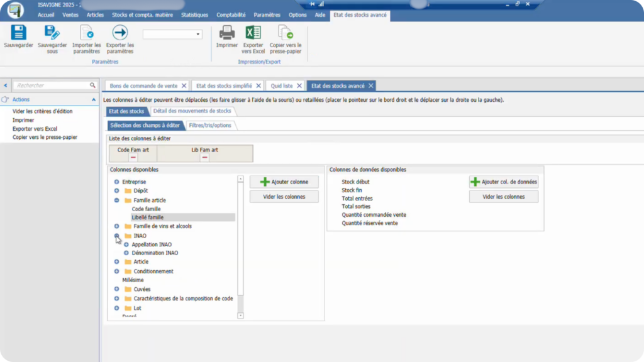Viewport: 644px width, 362px height.
Task: Remove the Lib Fam art column with minus
Action: click(204, 158)
